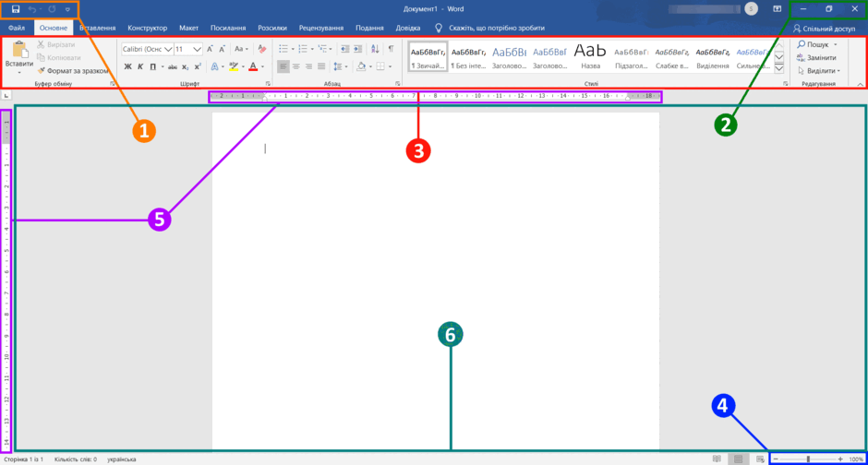Viewport: 868px width, 465px height.
Task: Click the Save icon in Quick Access toolbar
Action: 16,9
